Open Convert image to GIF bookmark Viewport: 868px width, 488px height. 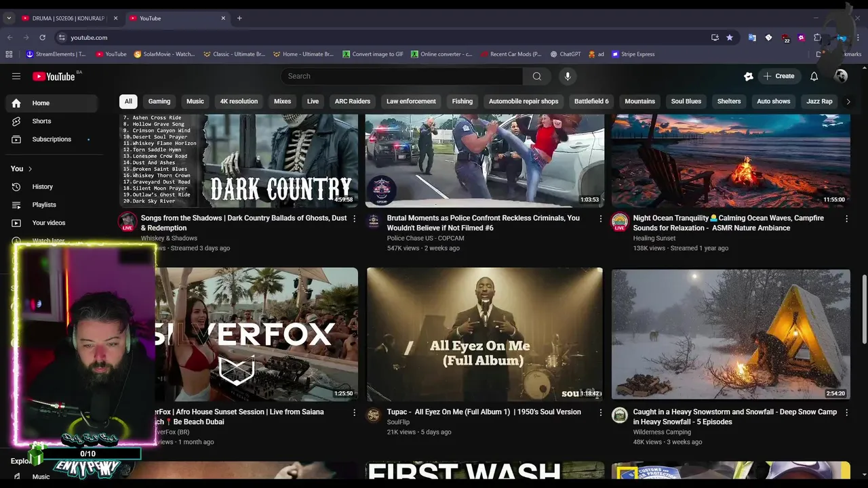tap(373, 54)
